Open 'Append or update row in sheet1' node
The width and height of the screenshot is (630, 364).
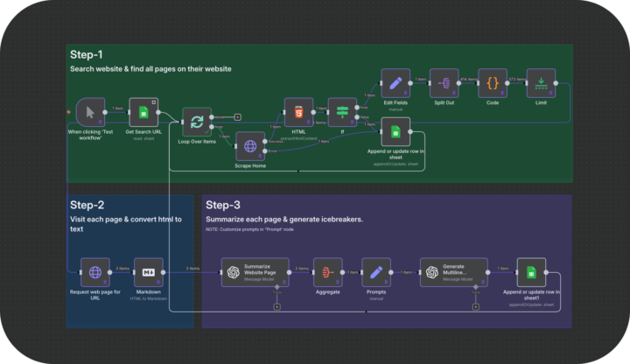click(531, 272)
